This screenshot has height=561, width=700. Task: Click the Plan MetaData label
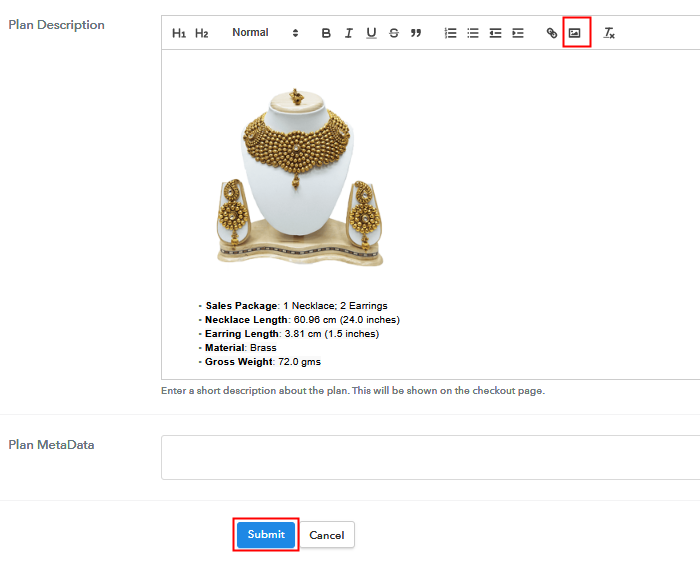click(51, 445)
